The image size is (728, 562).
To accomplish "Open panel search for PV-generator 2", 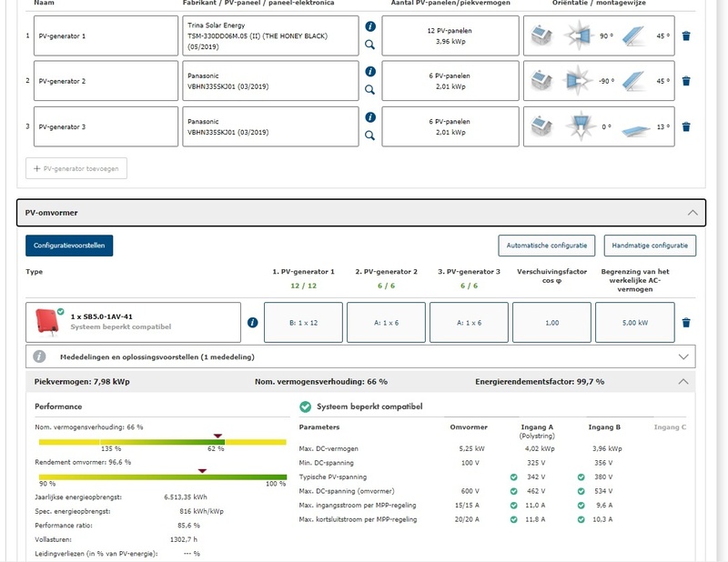I will [x=369, y=90].
